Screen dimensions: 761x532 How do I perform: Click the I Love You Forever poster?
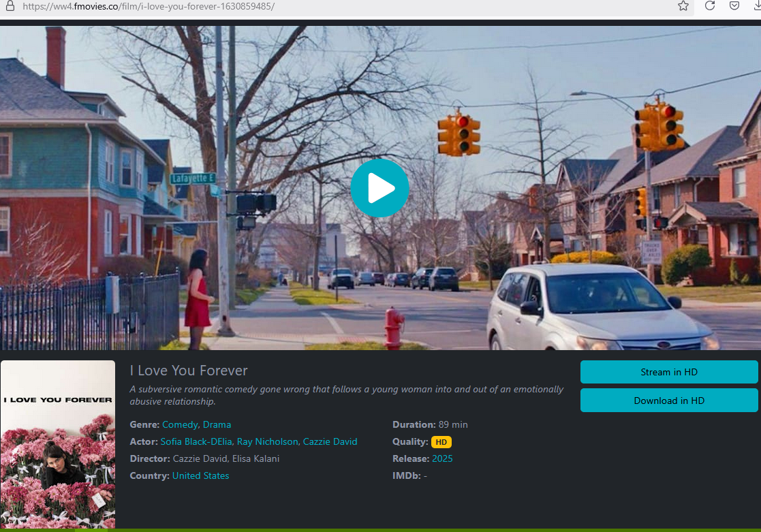[58, 445]
